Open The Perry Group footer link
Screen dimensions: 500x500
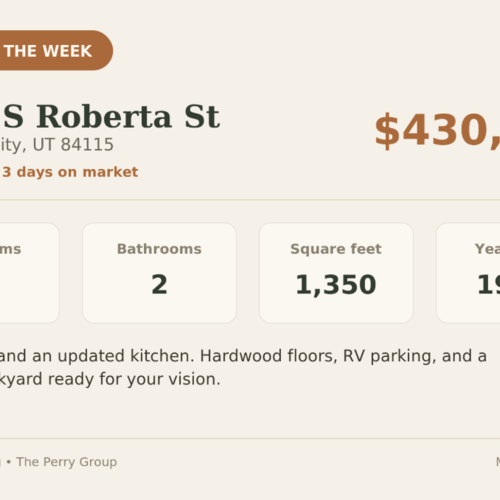point(67,462)
